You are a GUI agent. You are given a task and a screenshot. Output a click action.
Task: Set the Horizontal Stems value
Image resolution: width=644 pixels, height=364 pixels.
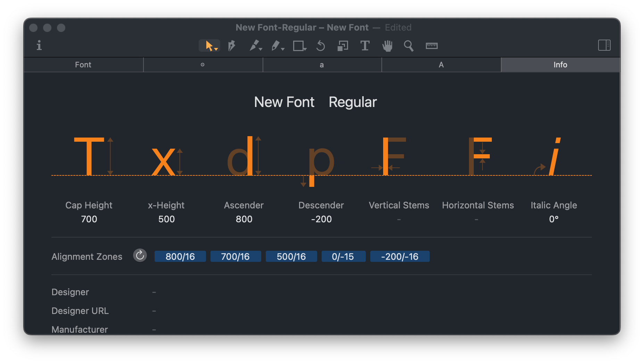pyautogui.click(x=476, y=220)
